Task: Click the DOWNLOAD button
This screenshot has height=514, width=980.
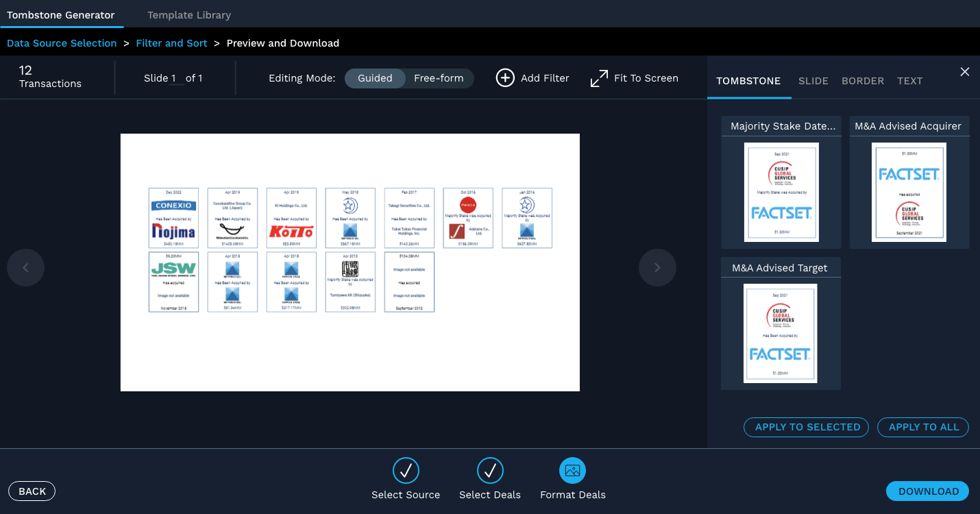Action: (x=927, y=491)
